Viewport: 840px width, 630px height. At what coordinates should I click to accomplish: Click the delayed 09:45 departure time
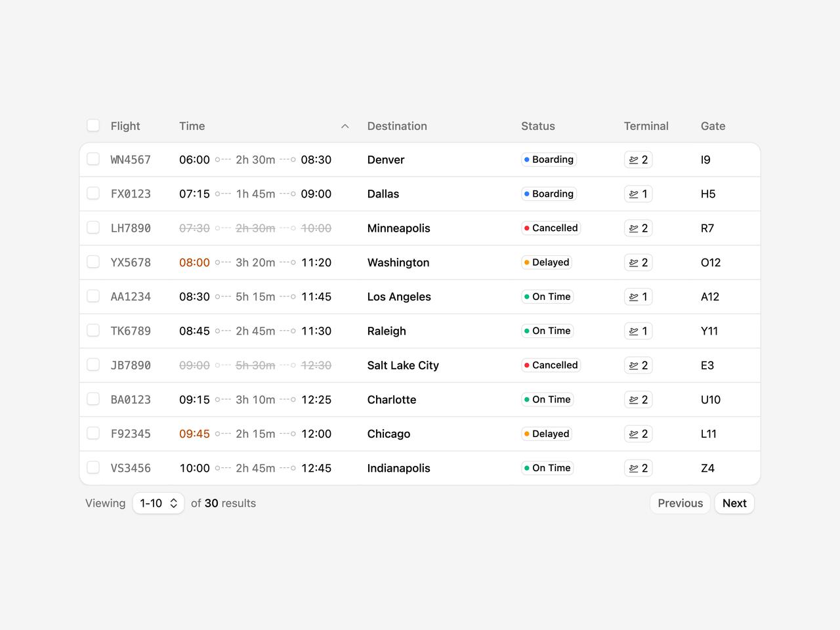coord(194,434)
